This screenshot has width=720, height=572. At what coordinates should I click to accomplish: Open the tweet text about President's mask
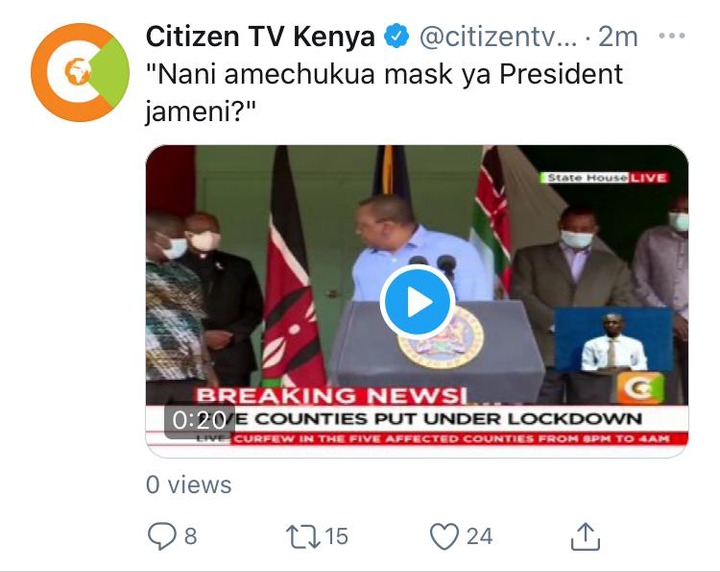click(384, 92)
